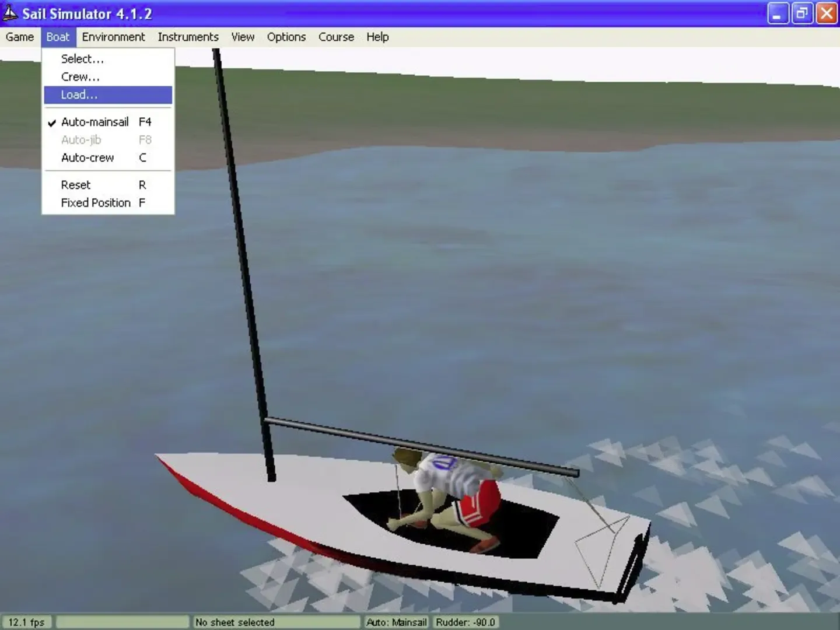840x630 pixels.
Task: Enable the Auto-crew option
Action: (87, 157)
